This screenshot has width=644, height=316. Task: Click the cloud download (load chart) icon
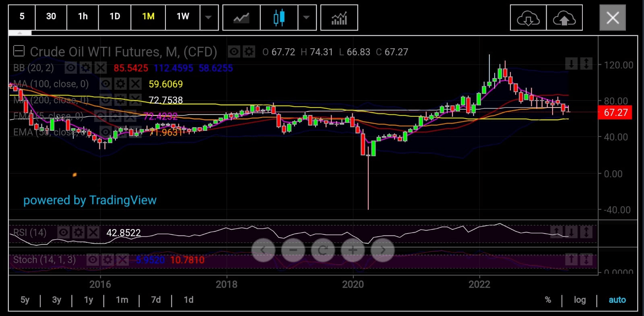528,17
